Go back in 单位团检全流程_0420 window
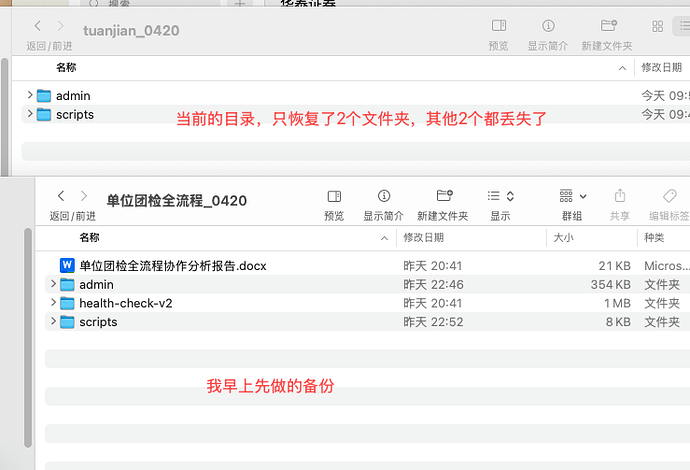This screenshot has height=470, width=690. [61, 196]
